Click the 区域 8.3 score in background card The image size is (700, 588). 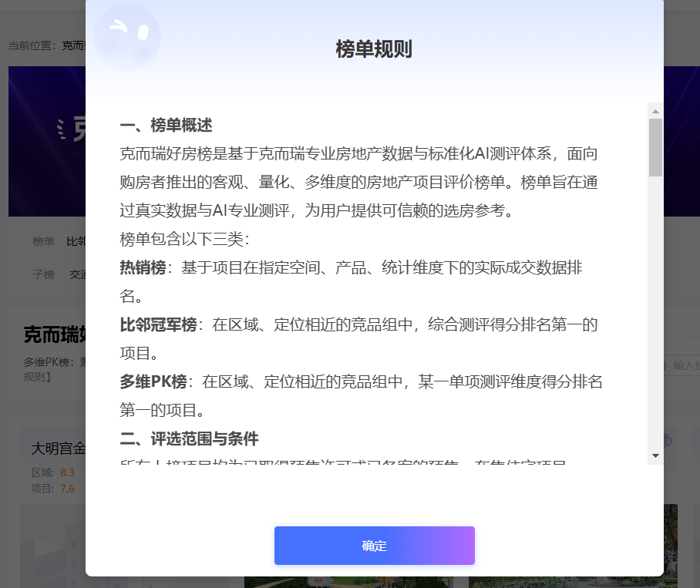point(53,472)
